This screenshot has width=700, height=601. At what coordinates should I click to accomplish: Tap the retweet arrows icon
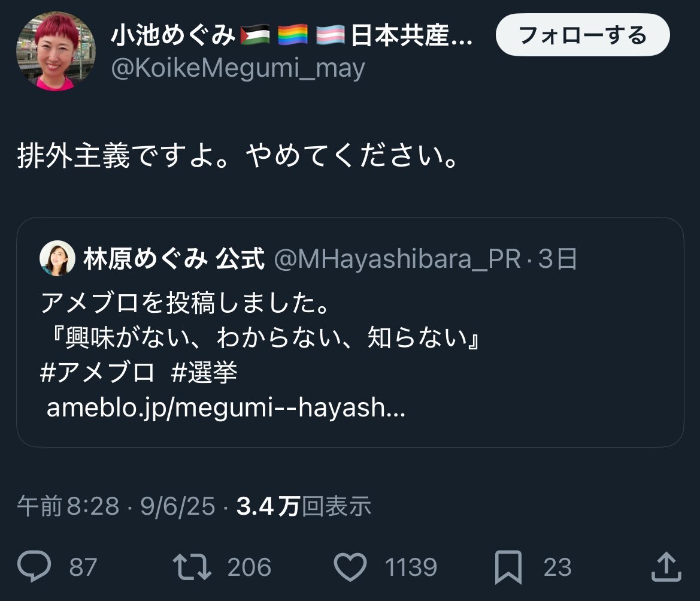point(192,567)
